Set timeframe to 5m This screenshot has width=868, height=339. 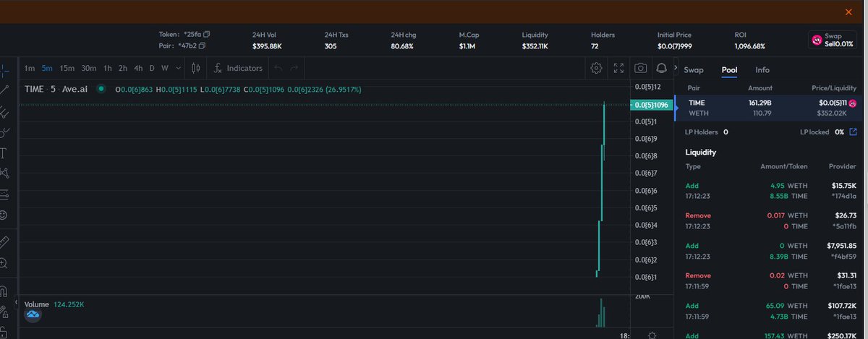47,68
